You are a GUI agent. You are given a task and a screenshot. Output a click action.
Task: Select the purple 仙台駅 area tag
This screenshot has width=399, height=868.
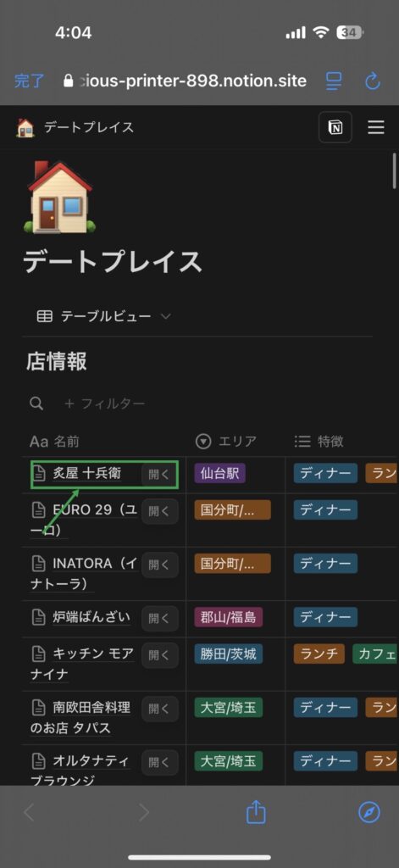219,474
